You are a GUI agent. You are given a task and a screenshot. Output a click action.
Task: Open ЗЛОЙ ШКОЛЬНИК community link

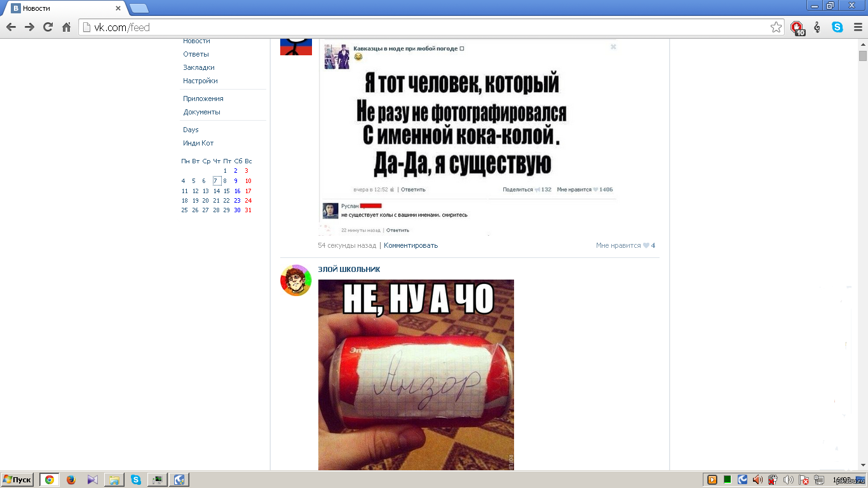point(349,269)
